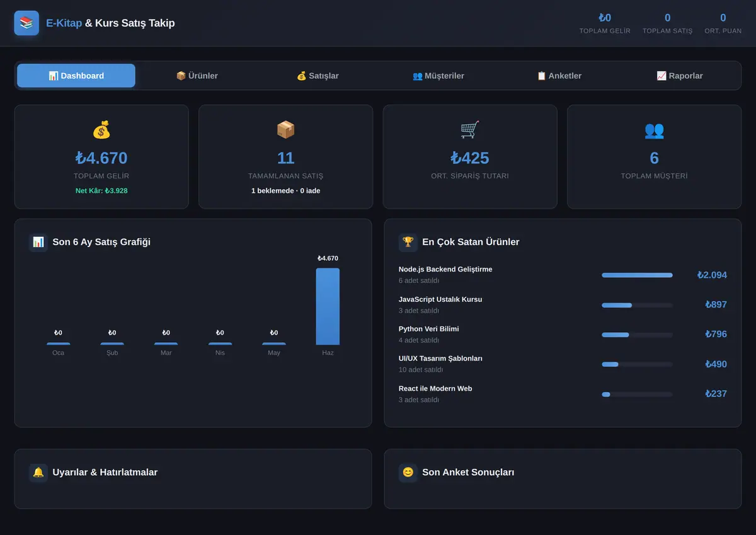This screenshot has width=756, height=535.
Task: Click the ₺2.094 product revenue amount
Action: pos(712,275)
